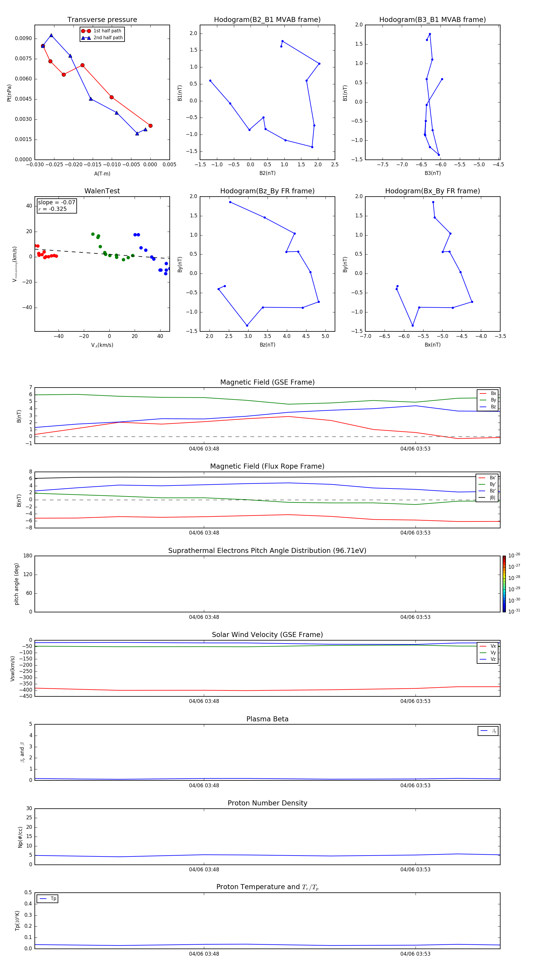Click the 'Vz' legend entry in velocity plot
Image resolution: width=535 pixels, height=980 pixels.
(x=488, y=659)
